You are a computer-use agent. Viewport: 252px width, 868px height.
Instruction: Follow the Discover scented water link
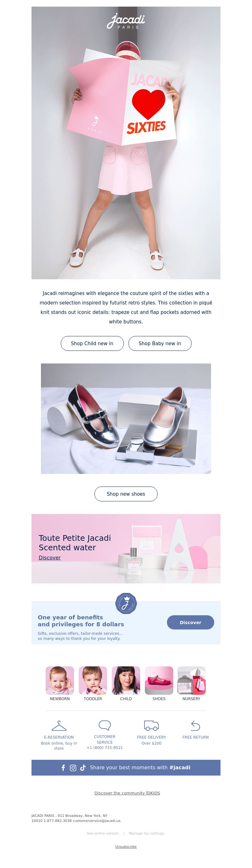[49, 558]
